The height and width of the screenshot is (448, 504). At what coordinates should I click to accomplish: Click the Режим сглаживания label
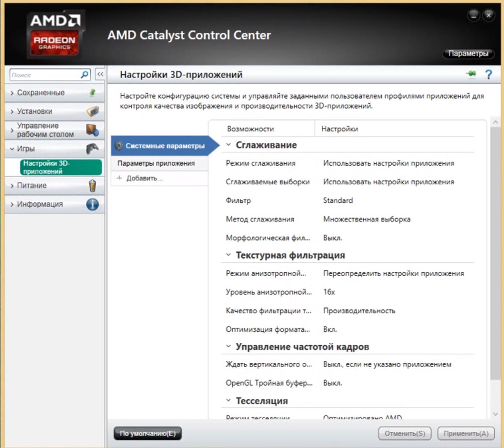click(x=260, y=163)
